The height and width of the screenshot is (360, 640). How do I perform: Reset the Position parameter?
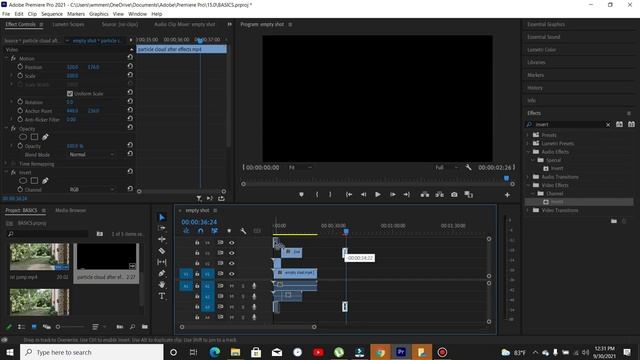click(130, 67)
